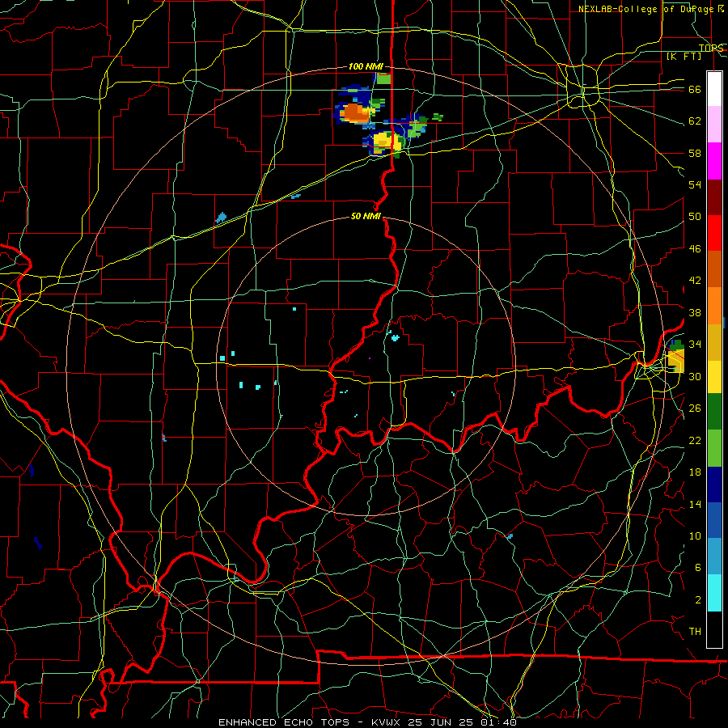728x728 pixels.
Task: Click the '26' scale value
Action: 695,408
